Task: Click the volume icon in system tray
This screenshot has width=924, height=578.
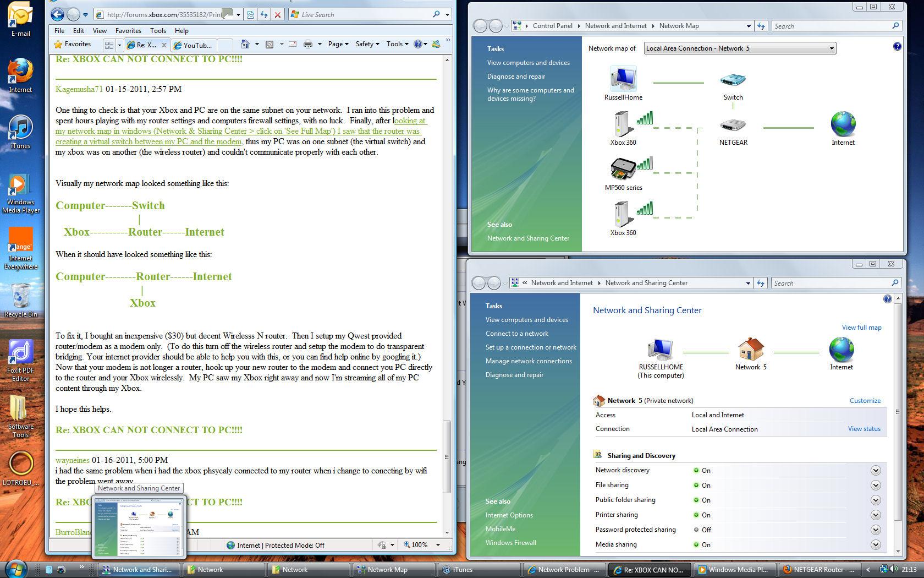Action: click(893, 569)
